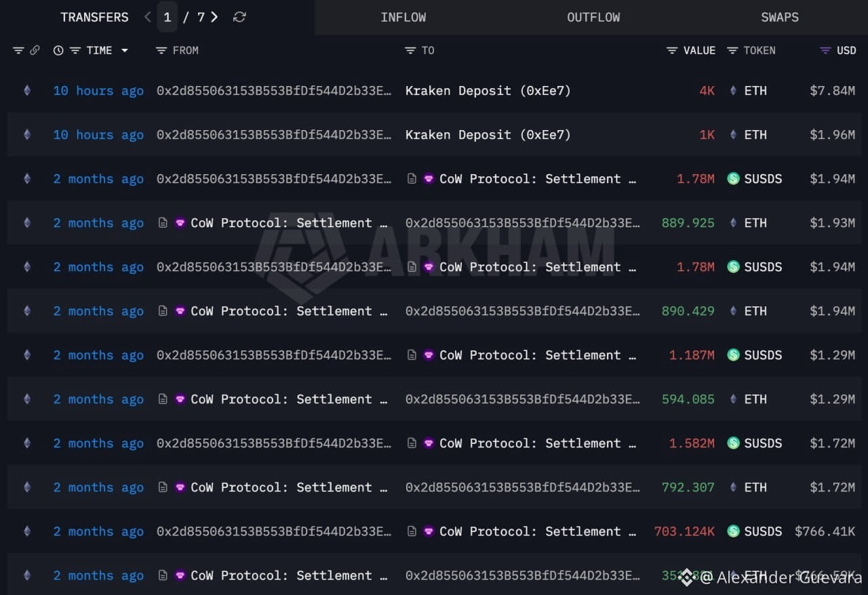868x595 pixels.
Task: Open the TOKEN column filter
Action: 732,50
